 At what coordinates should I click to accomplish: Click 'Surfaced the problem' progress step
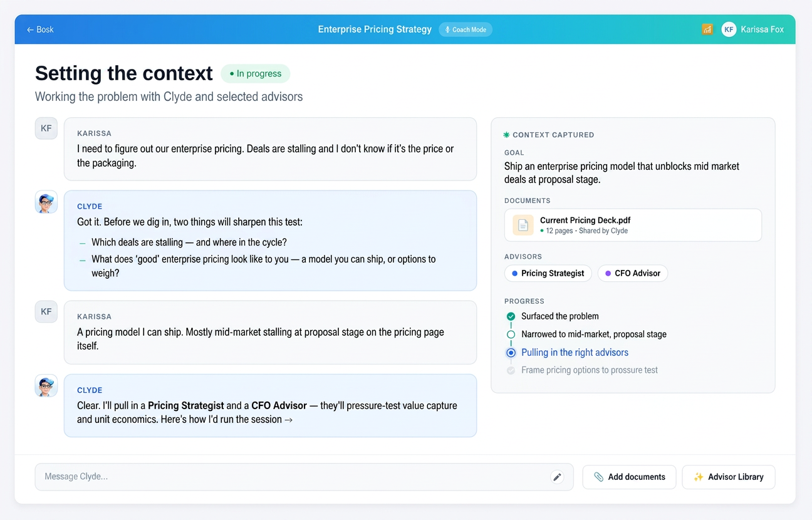(560, 316)
